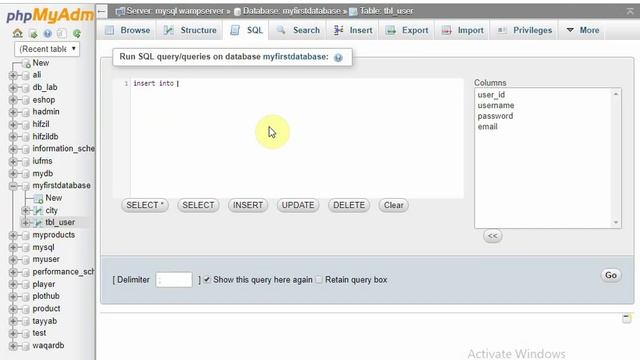The image size is (640, 360).
Task: Open the Recent tables dropdown
Action: (47, 49)
